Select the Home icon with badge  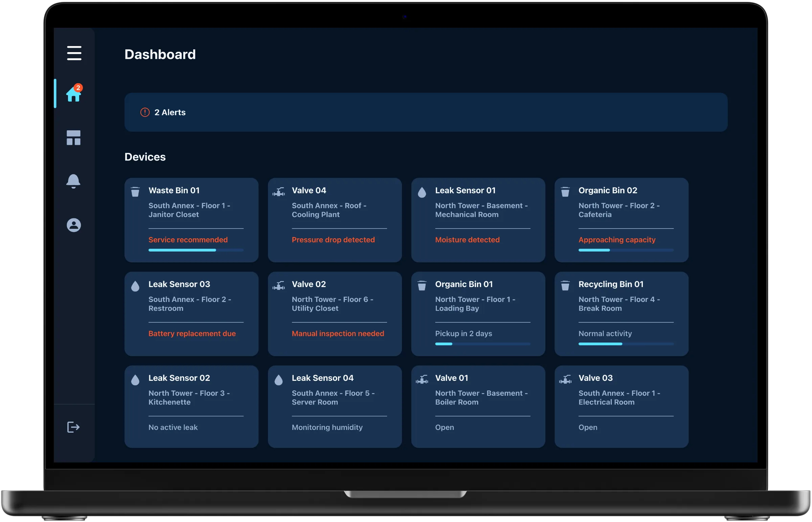tap(74, 93)
